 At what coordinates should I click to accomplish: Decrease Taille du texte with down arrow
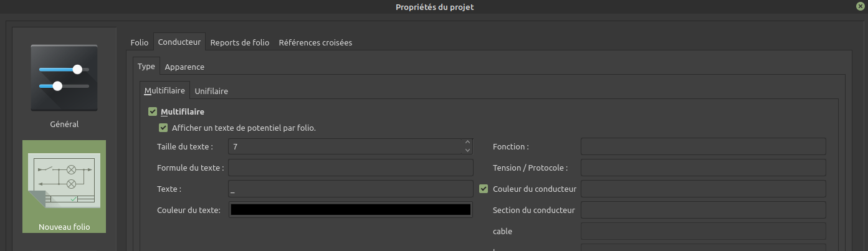pos(468,150)
